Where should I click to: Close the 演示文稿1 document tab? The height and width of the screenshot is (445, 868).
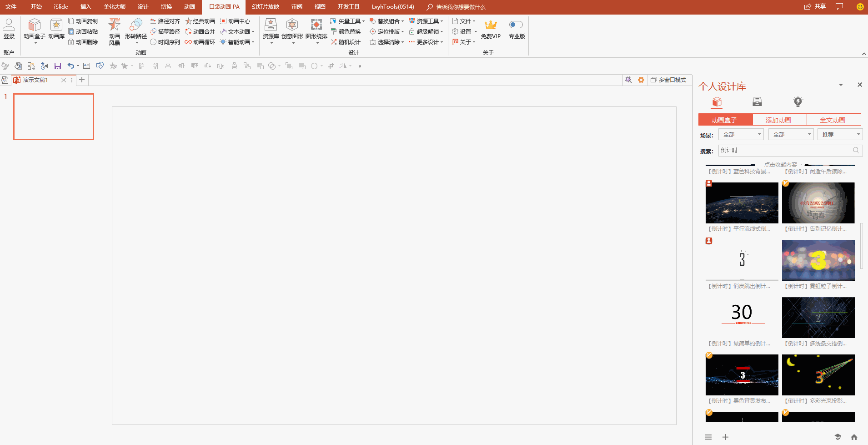pyautogui.click(x=64, y=80)
